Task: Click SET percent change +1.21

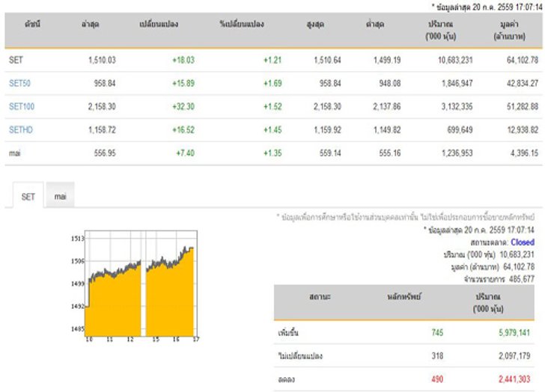Action: 272,60
